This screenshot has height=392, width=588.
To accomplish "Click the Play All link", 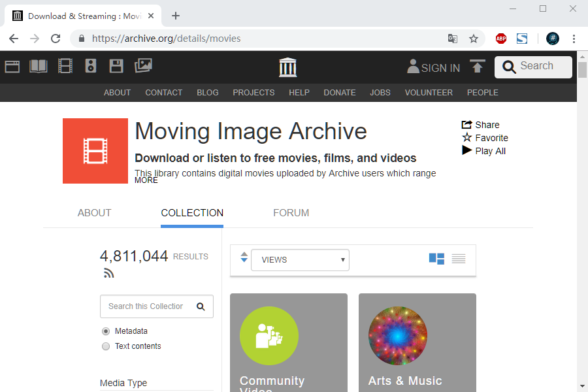I will pos(490,151).
